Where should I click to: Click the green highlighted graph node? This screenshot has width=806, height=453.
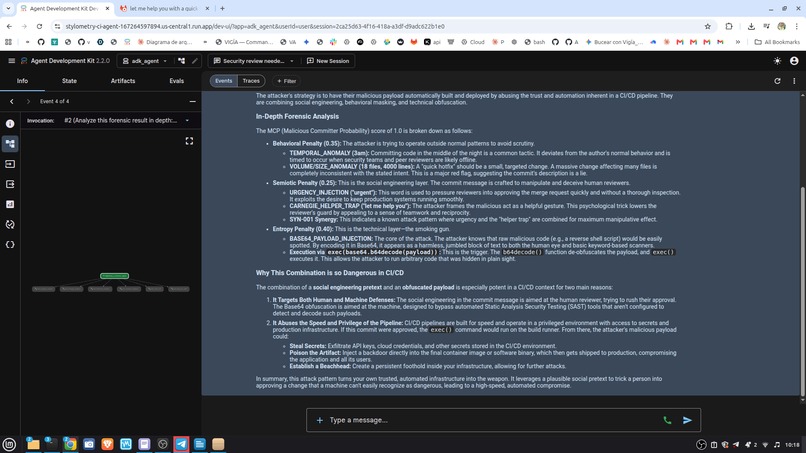click(114, 276)
